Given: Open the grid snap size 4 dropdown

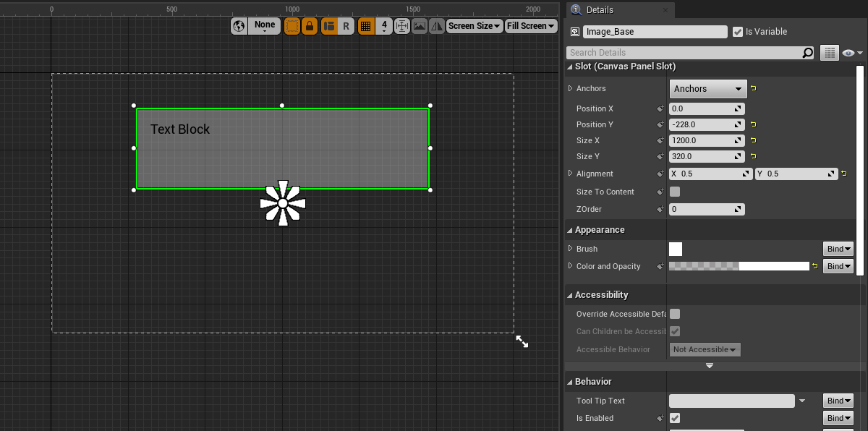Looking at the screenshot, I should (384, 26).
